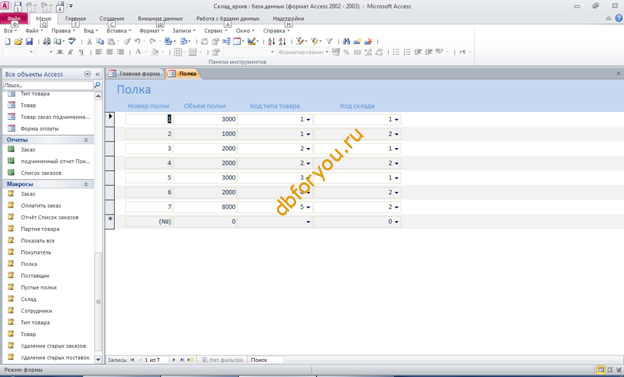This screenshot has width=624, height=377.
Task: Click the Sort descending icon
Action: click(282, 41)
